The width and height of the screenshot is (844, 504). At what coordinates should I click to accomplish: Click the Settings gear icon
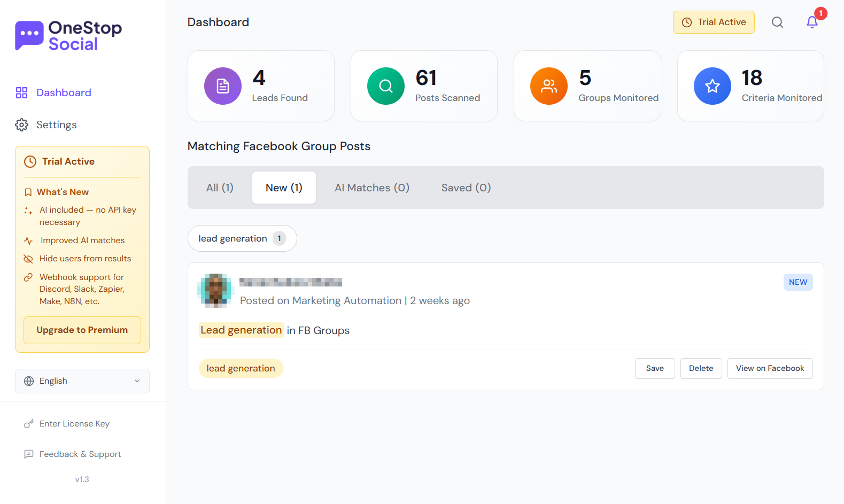21,125
